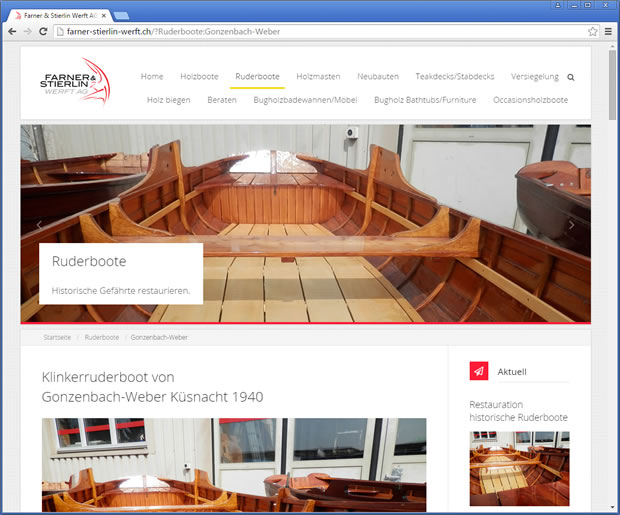
Task: Open the Chrome hamburger menu
Action: click(608, 32)
